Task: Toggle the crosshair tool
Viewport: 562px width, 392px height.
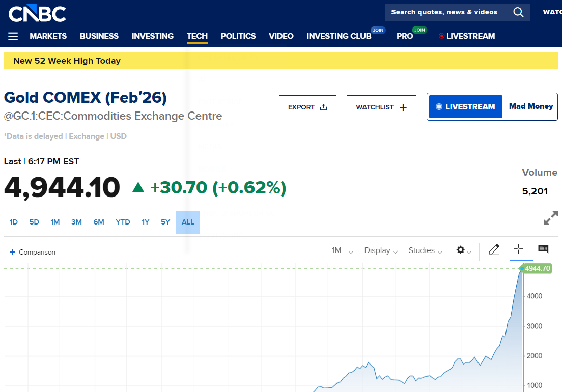Action: point(518,248)
